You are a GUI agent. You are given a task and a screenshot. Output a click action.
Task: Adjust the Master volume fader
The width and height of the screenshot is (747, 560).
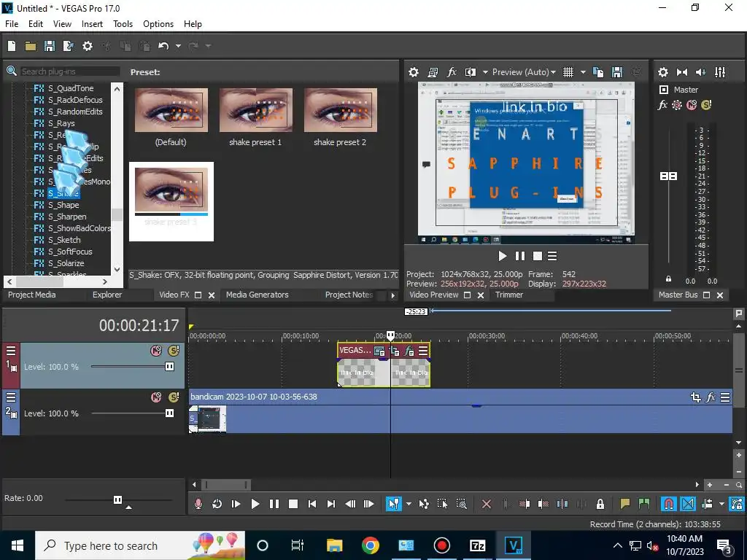tap(668, 176)
